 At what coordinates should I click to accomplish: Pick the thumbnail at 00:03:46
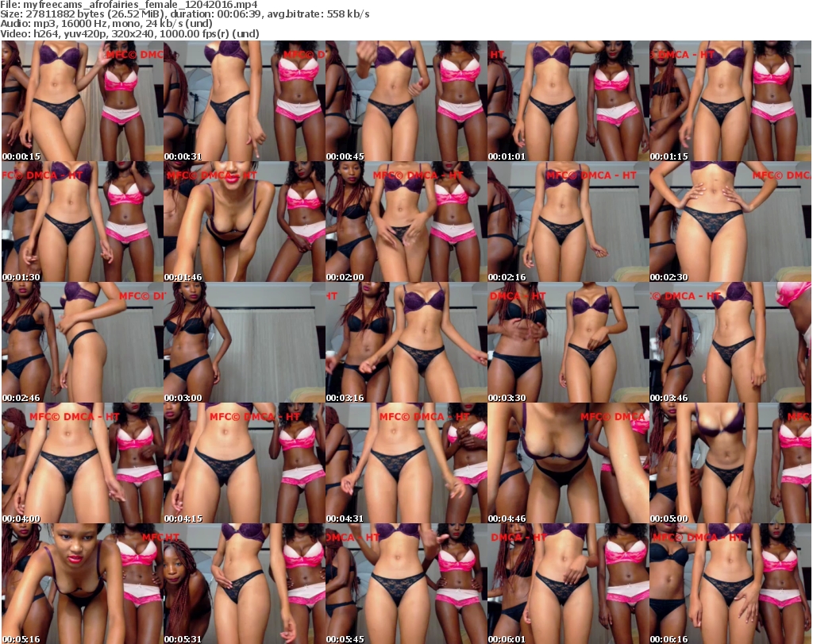pyautogui.click(x=730, y=343)
